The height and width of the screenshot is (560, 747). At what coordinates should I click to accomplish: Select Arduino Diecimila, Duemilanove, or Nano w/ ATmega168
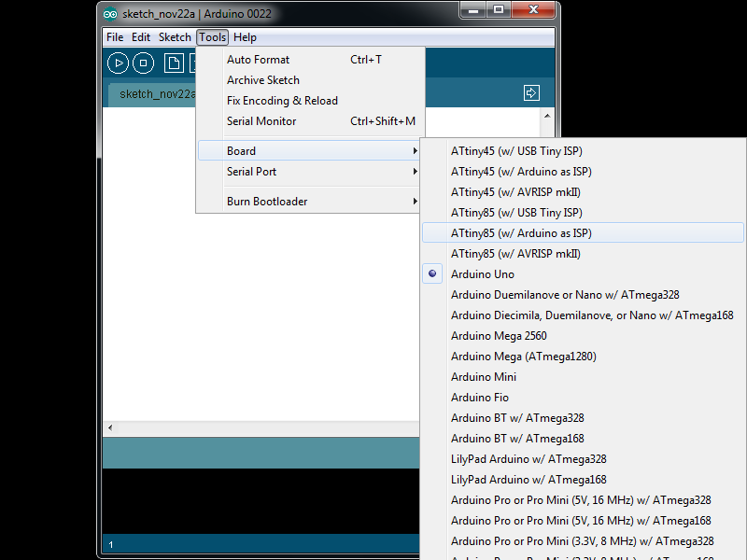click(583, 315)
